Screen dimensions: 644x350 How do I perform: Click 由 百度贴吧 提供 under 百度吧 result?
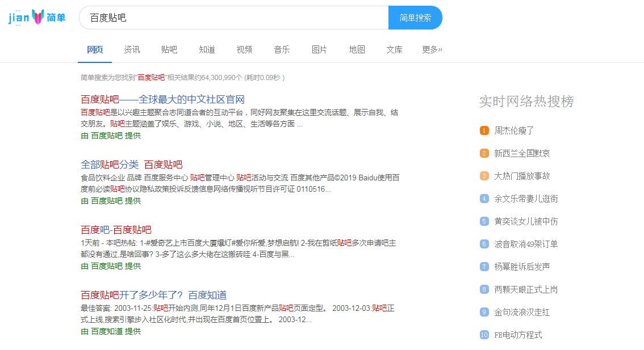[111, 266]
